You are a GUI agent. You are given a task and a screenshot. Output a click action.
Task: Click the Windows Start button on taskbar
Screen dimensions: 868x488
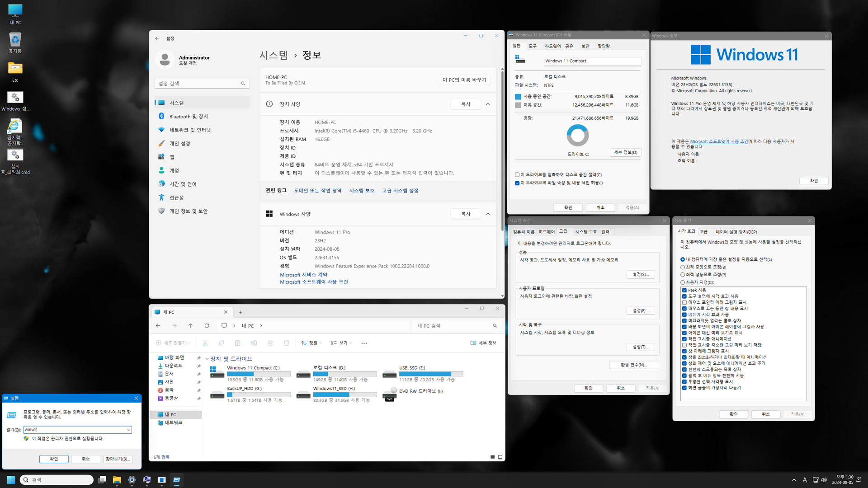11,480
